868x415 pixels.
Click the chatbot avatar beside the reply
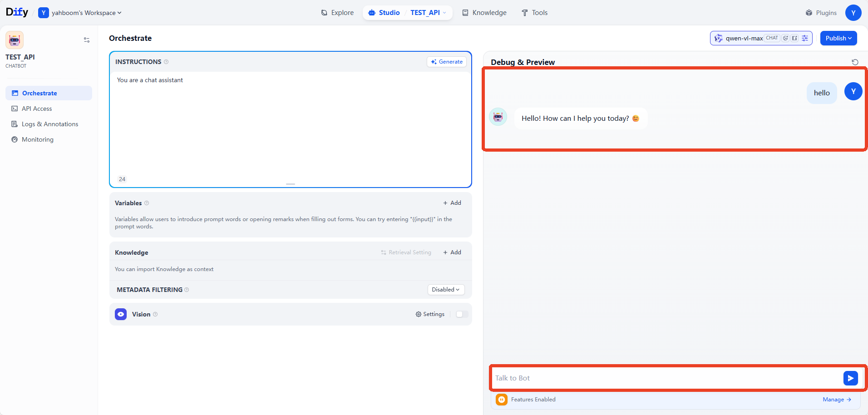pos(498,117)
